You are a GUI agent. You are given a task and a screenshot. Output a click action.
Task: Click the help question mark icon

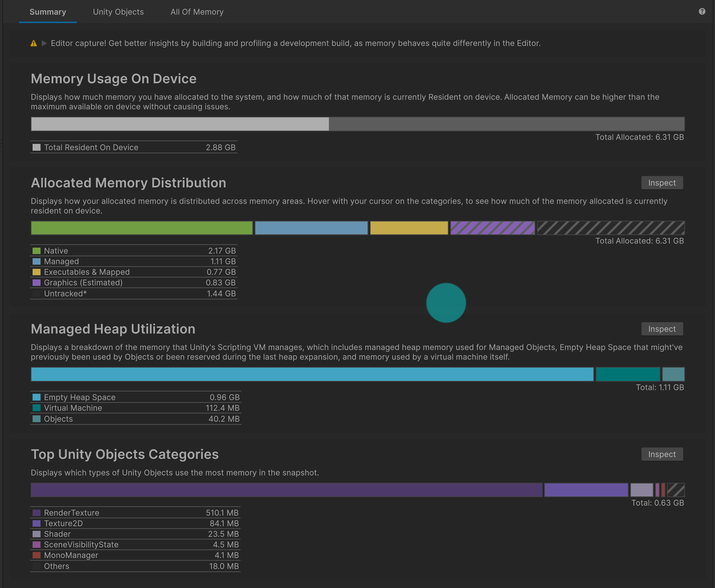(x=702, y=11)
